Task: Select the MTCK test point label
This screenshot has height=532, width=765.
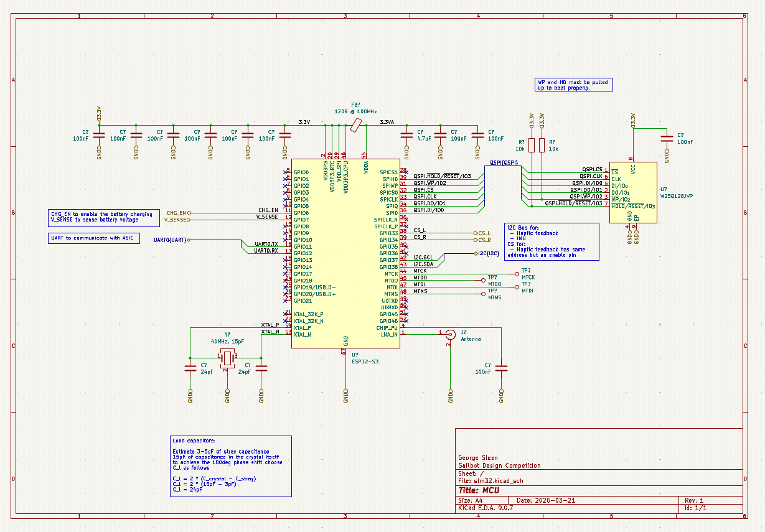Action: tap(528, 277)
